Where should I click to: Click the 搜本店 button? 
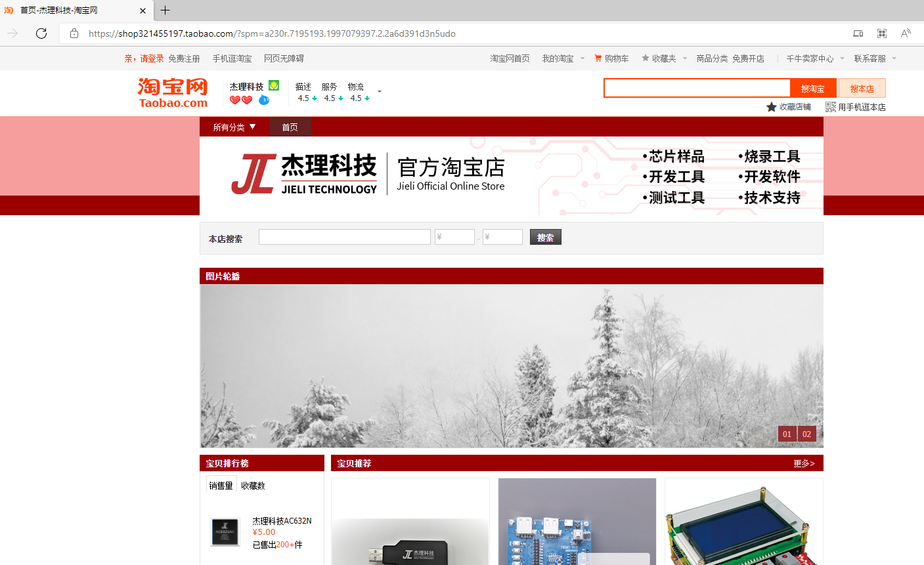click(x=862, y=89)
